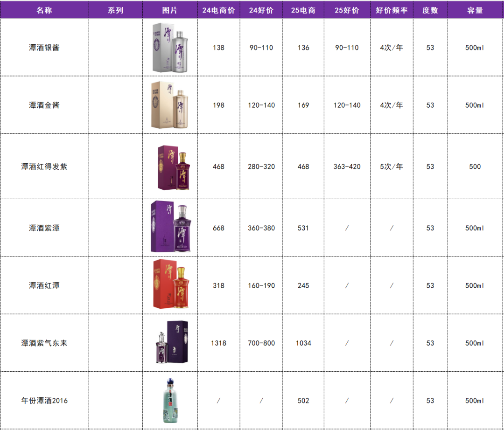This screenshot has height=430, width=504.
Task: Click the 潭酒紫潭 product image
Action: click(171, 227)
